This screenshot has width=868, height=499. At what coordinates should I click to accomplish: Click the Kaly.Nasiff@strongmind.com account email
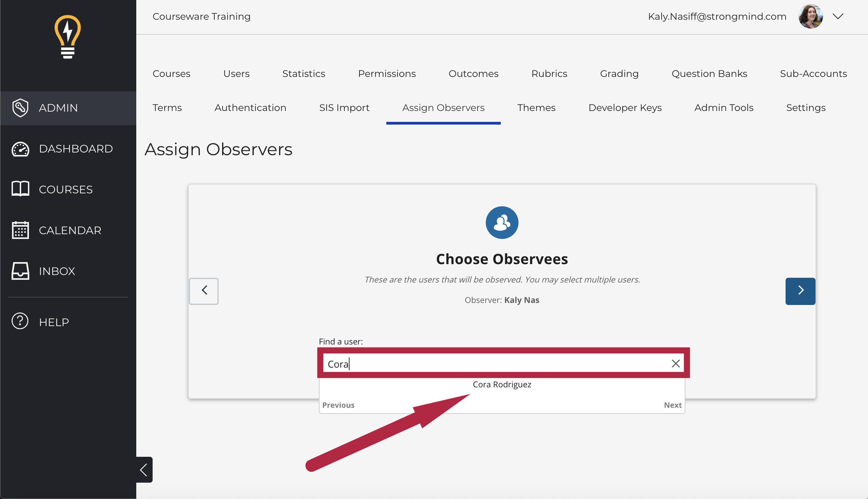coord(717,16)
